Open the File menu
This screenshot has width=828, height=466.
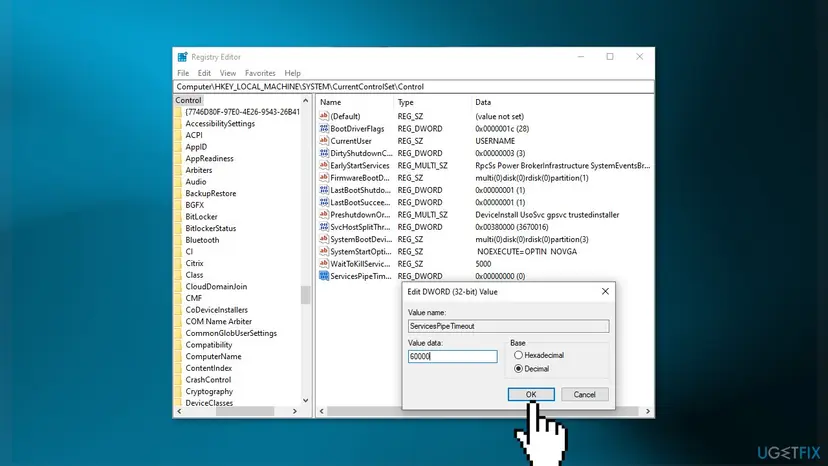(183, 73)
